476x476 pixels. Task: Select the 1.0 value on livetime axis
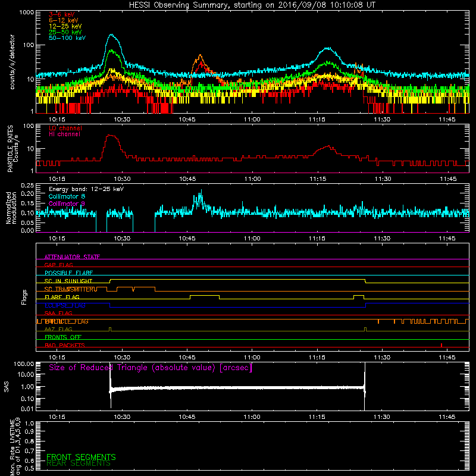pyautogui.click(x=30, y=423)
